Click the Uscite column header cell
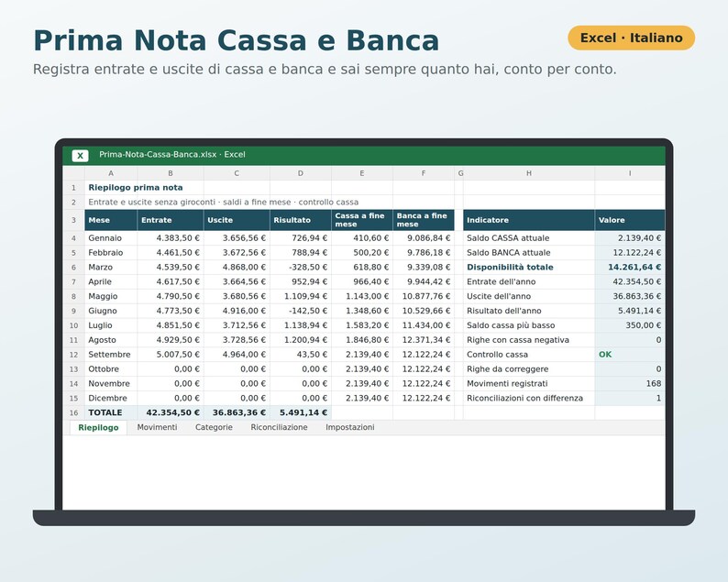Viewport: 728px width, 582px height. (237, 220)
